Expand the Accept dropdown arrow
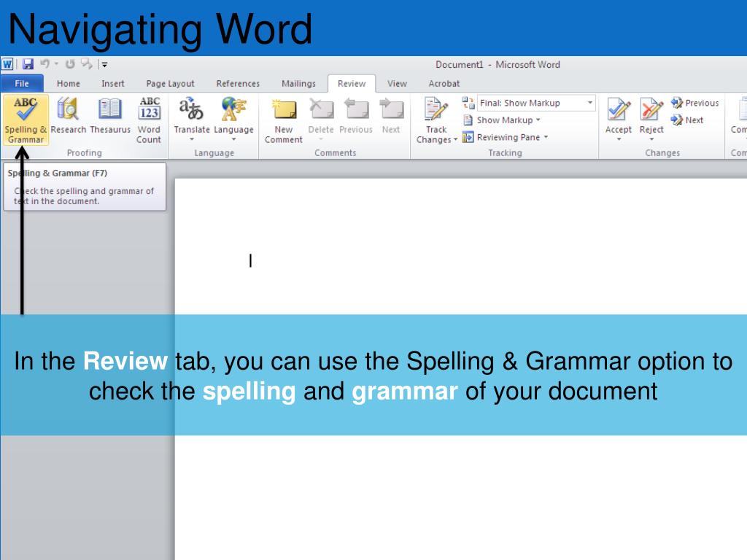The height and width of the screenshot is (560, 747). tap(619, 139)
